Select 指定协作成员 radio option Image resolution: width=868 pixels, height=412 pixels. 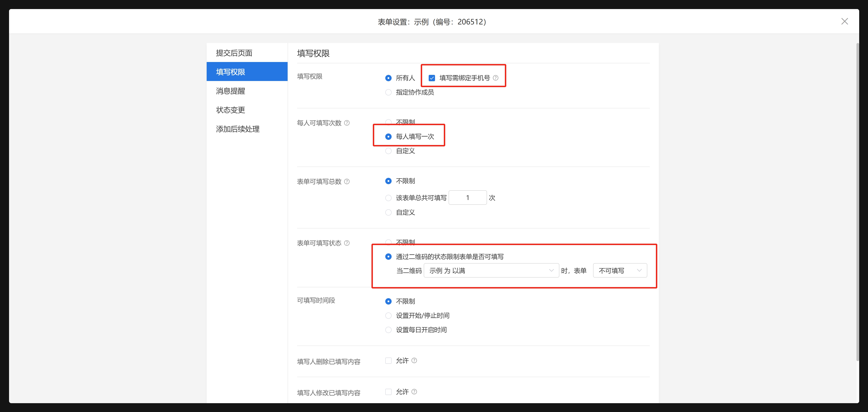(388, 92)
